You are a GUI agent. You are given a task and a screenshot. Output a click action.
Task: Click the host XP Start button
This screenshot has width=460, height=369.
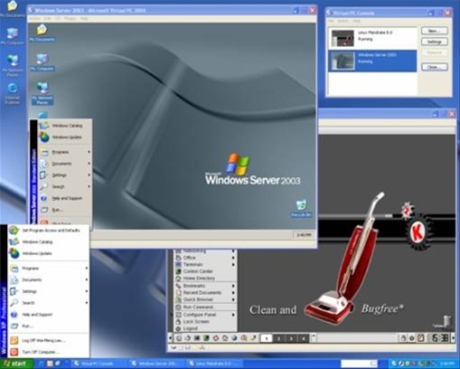pos(17,363)
